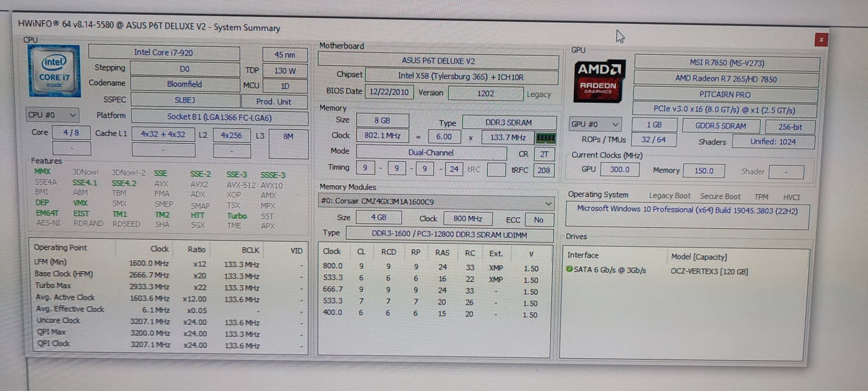Click the GPU clock 300.0 value
Screen dimensions: 868x391
click(620, 170)
